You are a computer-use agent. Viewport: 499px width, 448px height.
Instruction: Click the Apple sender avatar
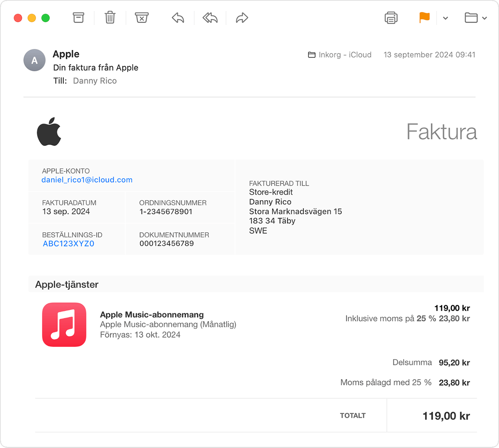[34, 60]
